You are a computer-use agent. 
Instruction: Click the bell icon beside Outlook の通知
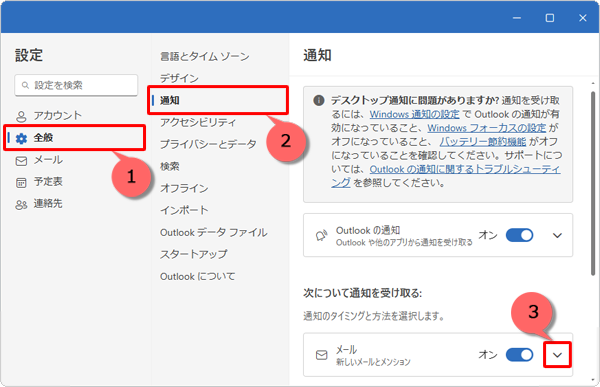tap(321, 235)
